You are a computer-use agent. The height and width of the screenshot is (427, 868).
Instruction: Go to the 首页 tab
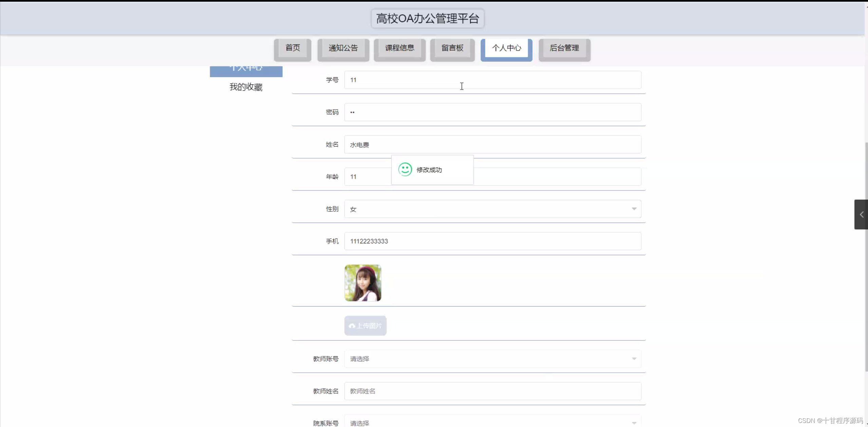[293, 48]
